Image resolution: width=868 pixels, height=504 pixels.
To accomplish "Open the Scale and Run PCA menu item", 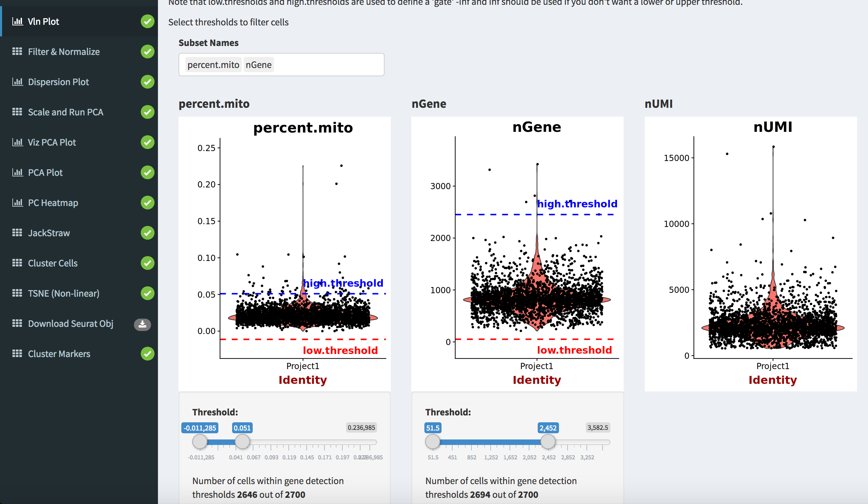I will (x=66, y=112).
